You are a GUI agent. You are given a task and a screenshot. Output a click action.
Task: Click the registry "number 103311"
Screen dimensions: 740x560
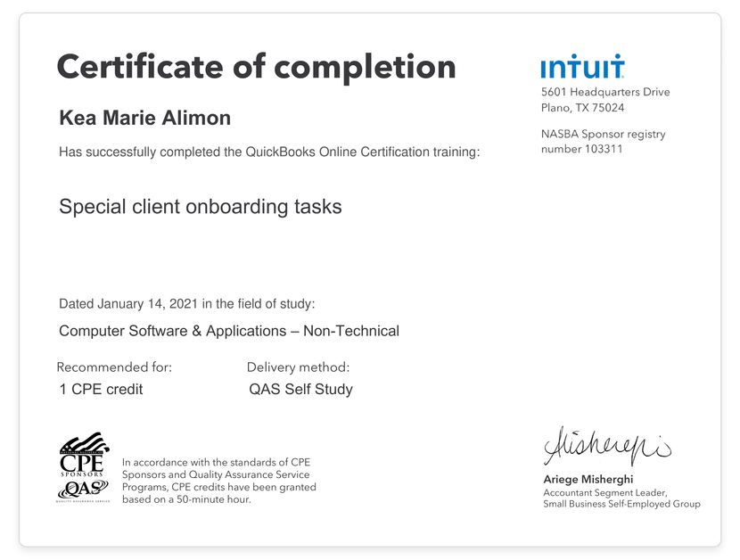pos(582,149)
